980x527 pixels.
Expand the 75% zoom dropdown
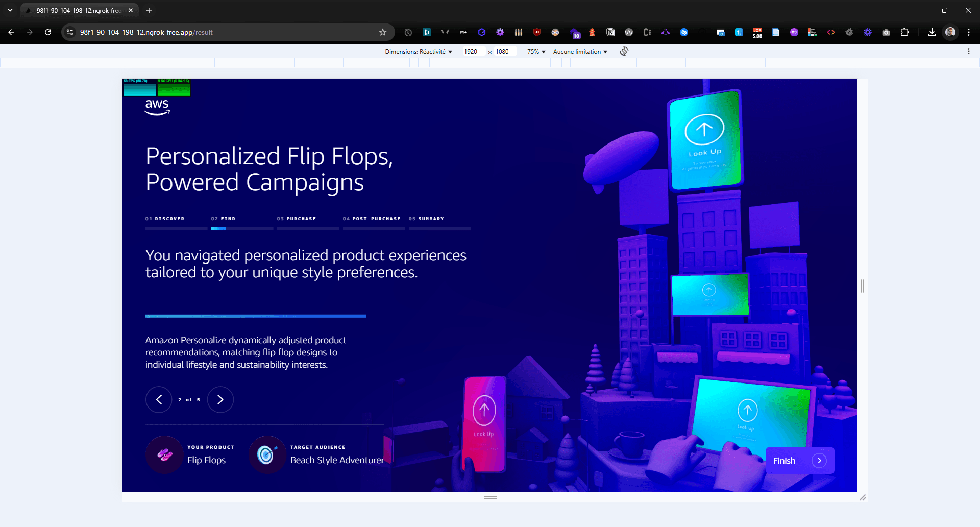(x=536, y=52)
